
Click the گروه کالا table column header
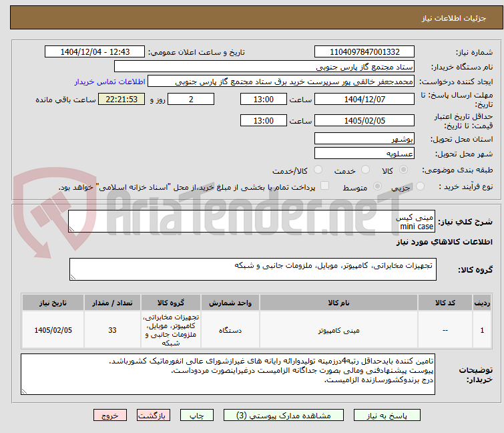171,303
